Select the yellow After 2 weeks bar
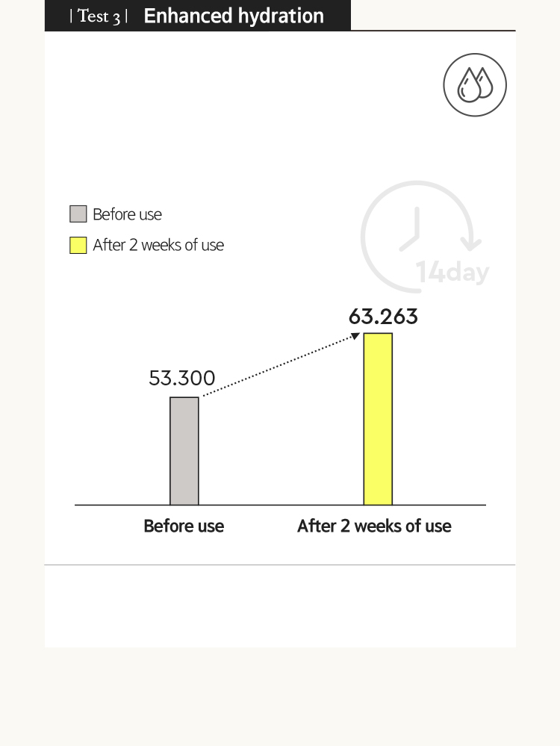Viewport: 560px width, 746px height. pos(378,419)
